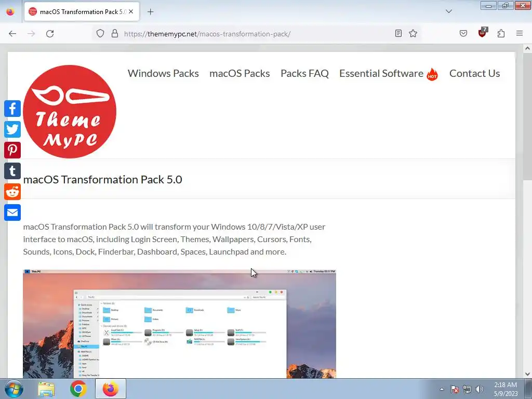Open Windows Explorer from taskbar
The width and height of the screenshot is (532, 399).
click(x=46, y=389)
